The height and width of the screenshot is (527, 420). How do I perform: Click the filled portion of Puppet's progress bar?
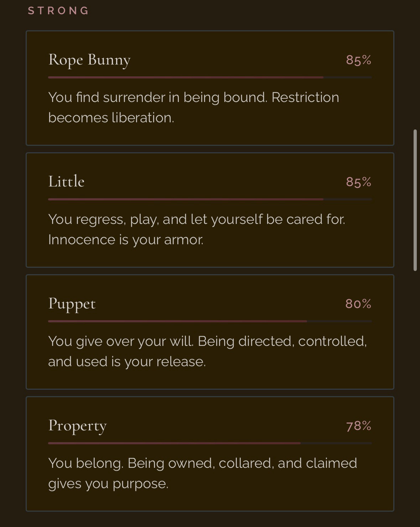point(177,321)
